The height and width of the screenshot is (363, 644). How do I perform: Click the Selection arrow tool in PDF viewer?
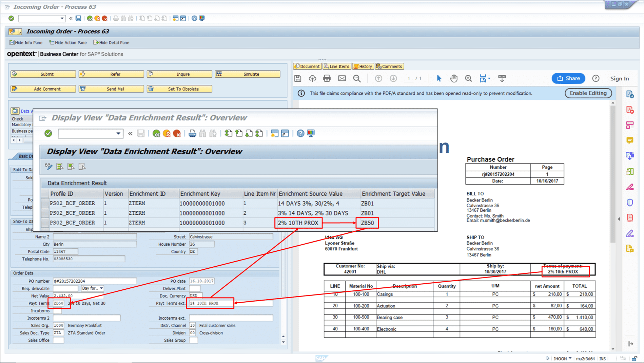coord(439,78)
